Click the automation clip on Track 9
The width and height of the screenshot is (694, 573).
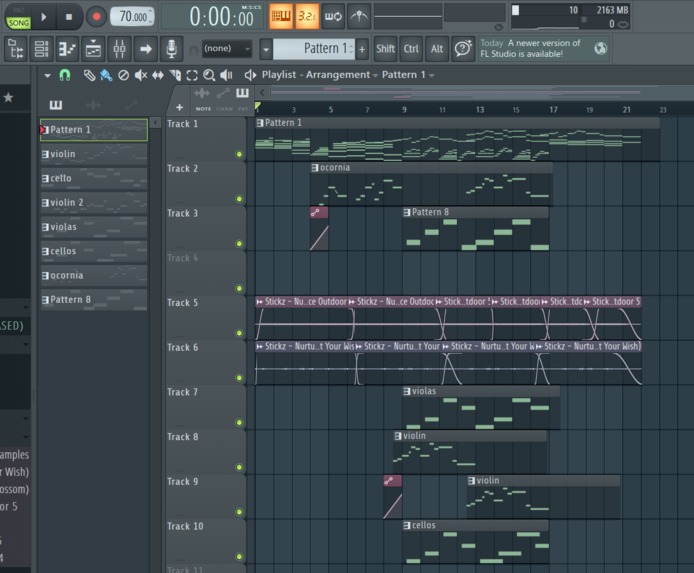pyautogui.click(x=393, y=497)
